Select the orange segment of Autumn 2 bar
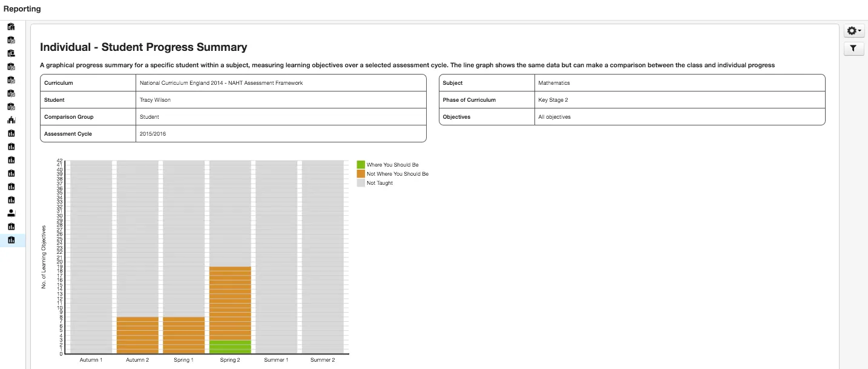Image resolution: width=868 pixels, height=369 pixels. coord(137,335)
